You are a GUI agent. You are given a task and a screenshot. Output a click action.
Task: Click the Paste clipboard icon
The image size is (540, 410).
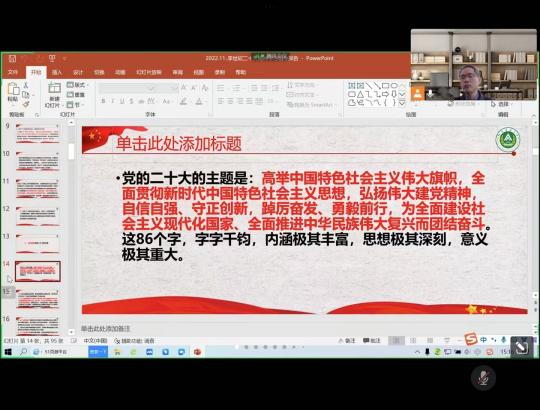[13, 89]
